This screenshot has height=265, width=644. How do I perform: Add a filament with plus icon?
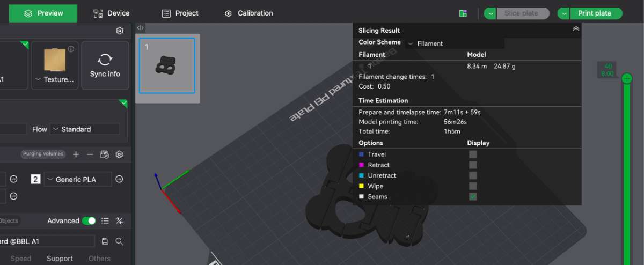[76, 154]
